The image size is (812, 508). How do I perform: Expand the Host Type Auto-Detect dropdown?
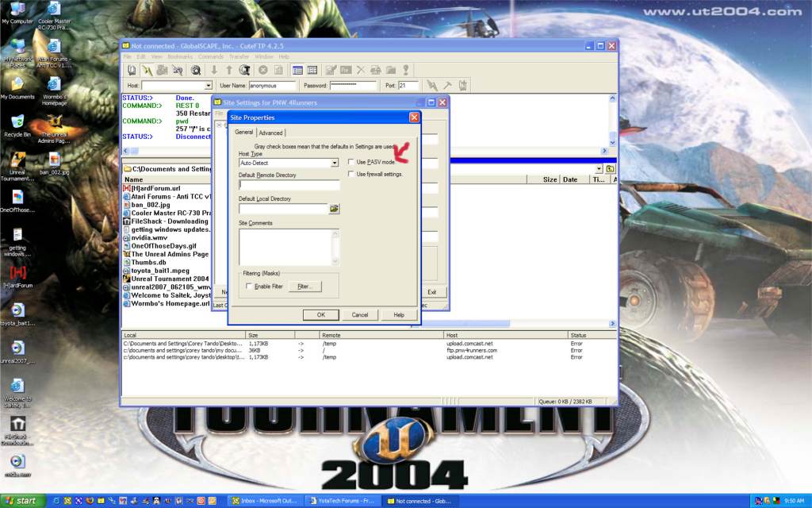335,163
